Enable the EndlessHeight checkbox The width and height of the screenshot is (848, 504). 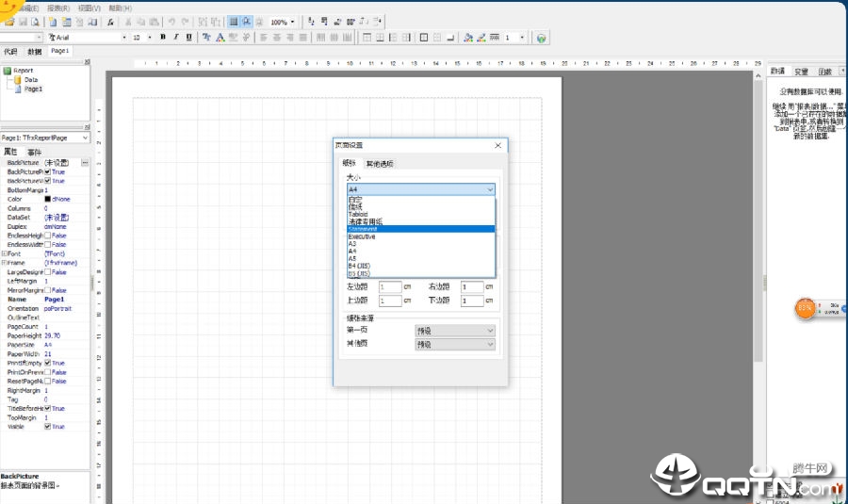click(x=48, y=236)
